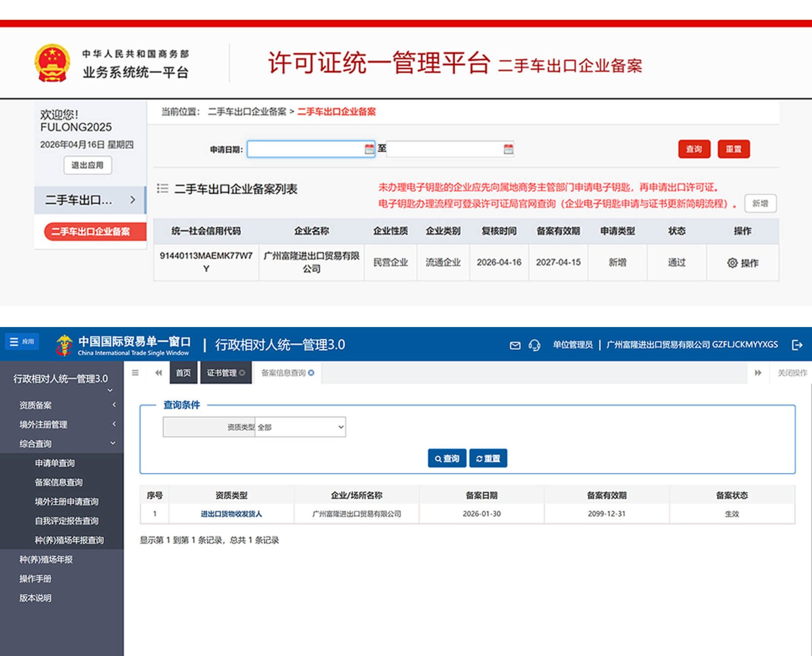Toggle the sidebar collapse lines icon
Screen dimensions: 812x656
(135, 373)
